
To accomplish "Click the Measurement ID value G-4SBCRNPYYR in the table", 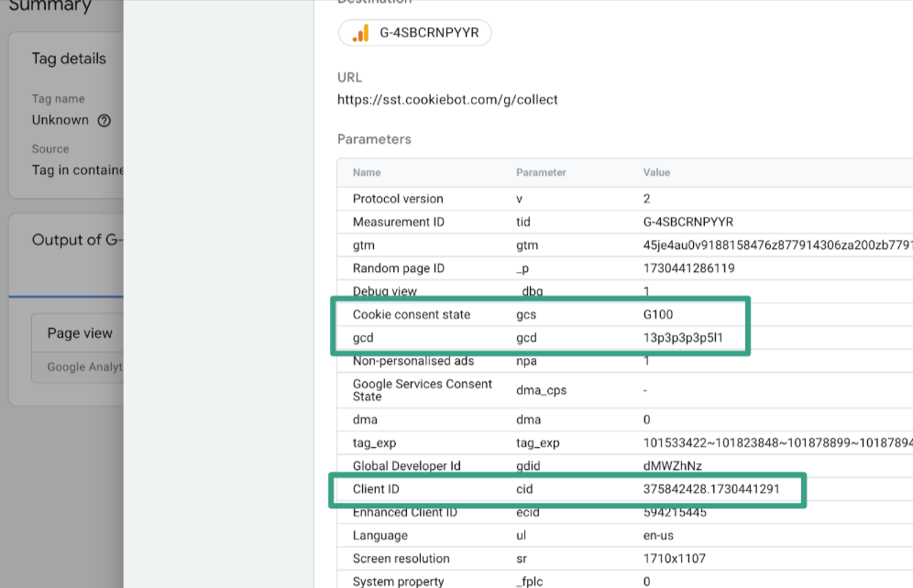I will click(x=687, y=222).
